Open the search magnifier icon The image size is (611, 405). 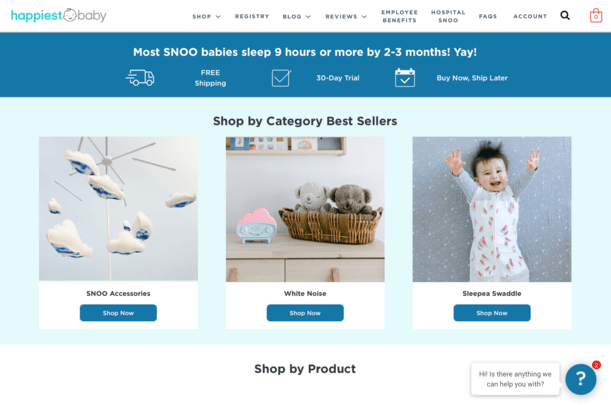point(565,16)
